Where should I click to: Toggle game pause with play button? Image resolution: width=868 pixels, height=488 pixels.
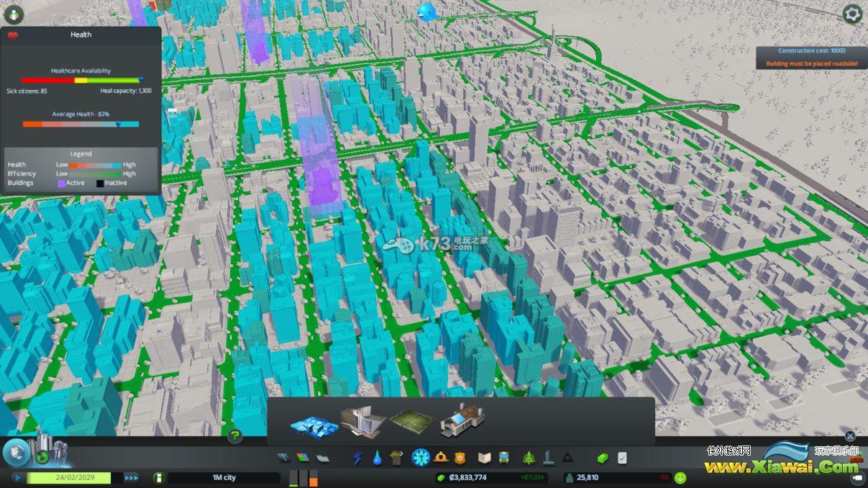[x=17, y=477]
